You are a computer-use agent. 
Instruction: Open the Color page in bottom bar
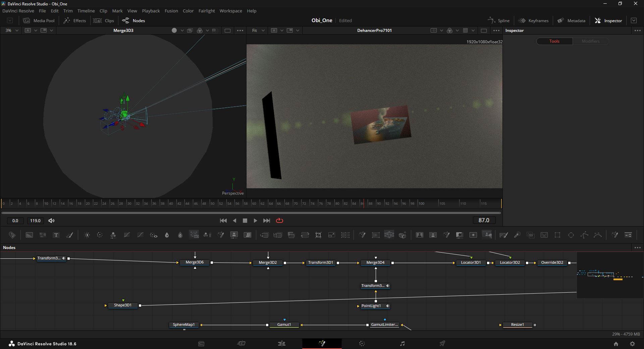tap(362, 343)
